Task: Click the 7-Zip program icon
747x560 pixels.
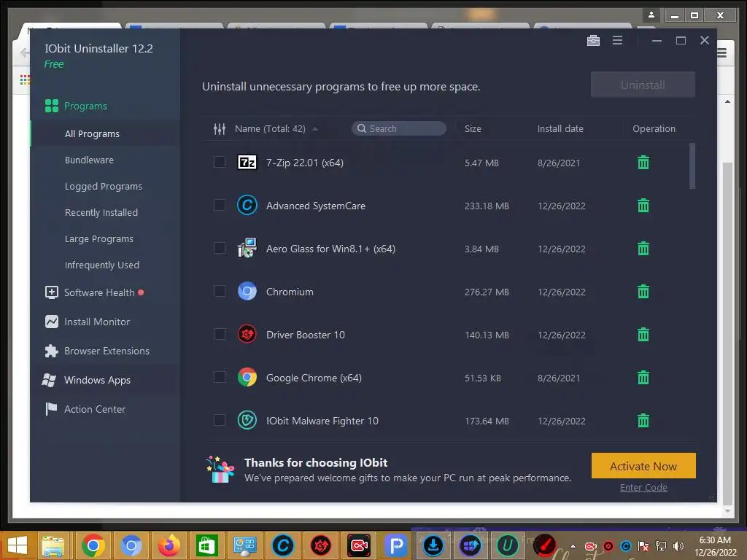Action: pyautogui.click(x=247, y=163)
